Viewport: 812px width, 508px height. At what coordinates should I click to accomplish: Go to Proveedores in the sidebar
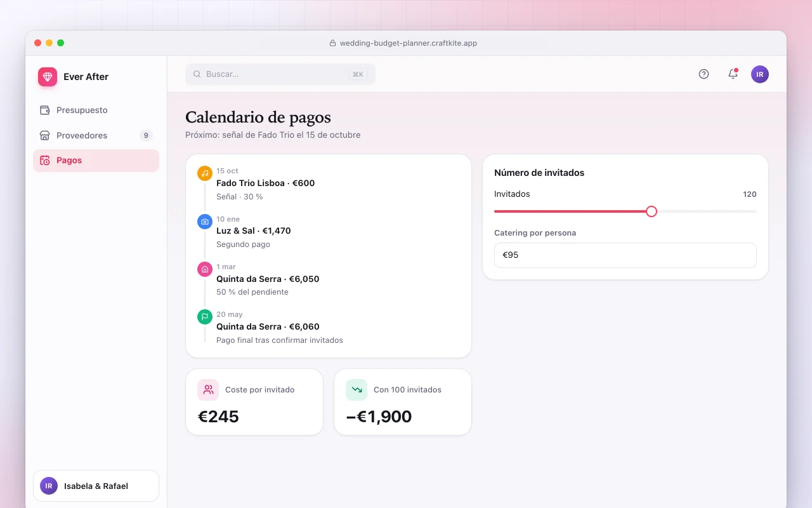[x=96, y=135]
